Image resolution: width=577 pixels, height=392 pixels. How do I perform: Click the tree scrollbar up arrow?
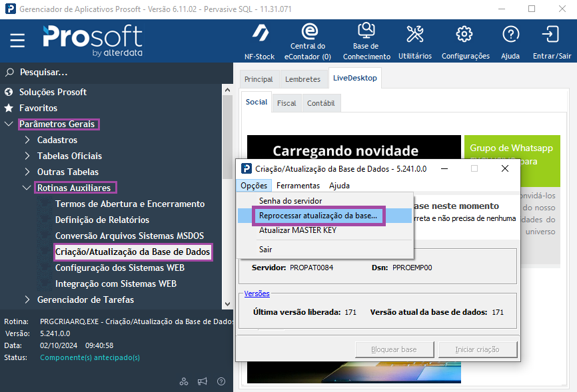[227, 90]
